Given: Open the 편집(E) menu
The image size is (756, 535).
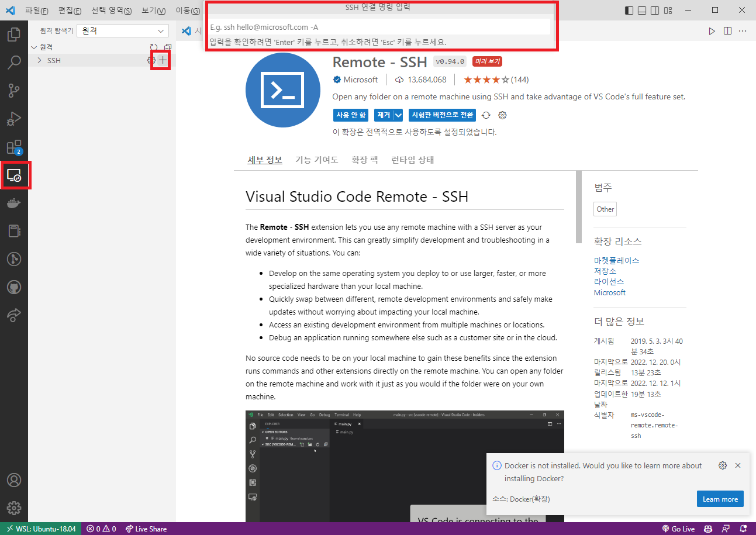Looking at the screenshot, I should [x=70, y=11].
